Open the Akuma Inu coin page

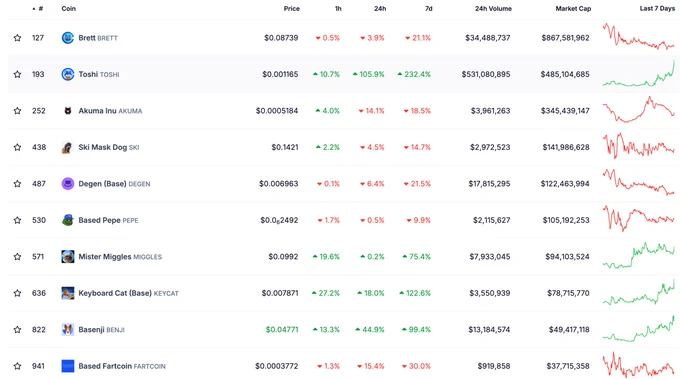coord(110,111)
